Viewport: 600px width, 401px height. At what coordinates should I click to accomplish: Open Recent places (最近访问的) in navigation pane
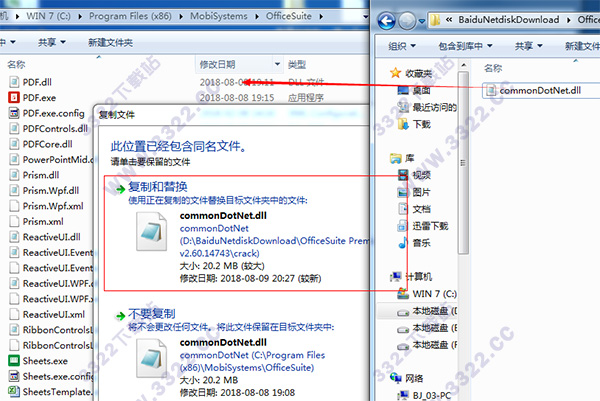pyautogui.click(x=427, y=107)
